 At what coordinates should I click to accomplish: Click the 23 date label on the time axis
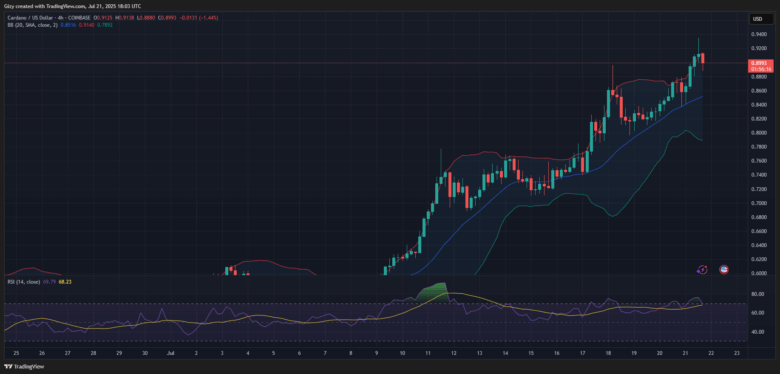click(737, 353)
